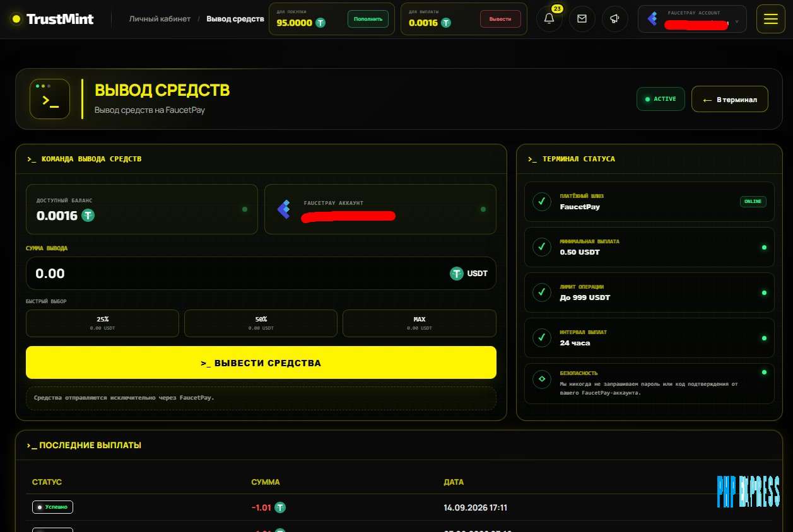Click the FaucetPay logo in header account
Screen dimensions: 793x532
click(x=652, y=19)
